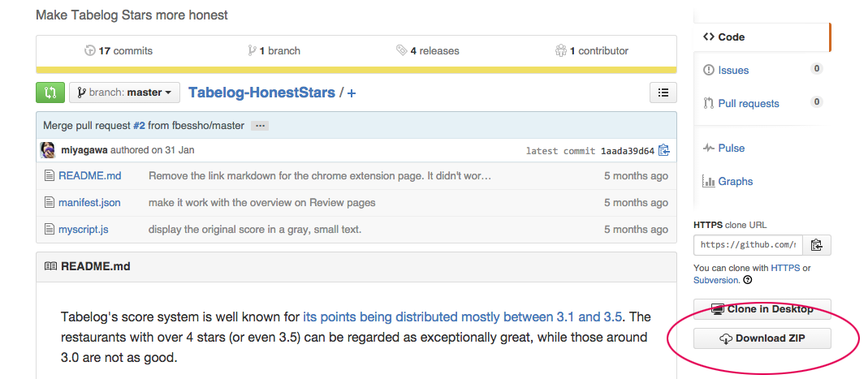Click the Download ZIP button
This screenshot has width=868, height=379.
[762, 338]
